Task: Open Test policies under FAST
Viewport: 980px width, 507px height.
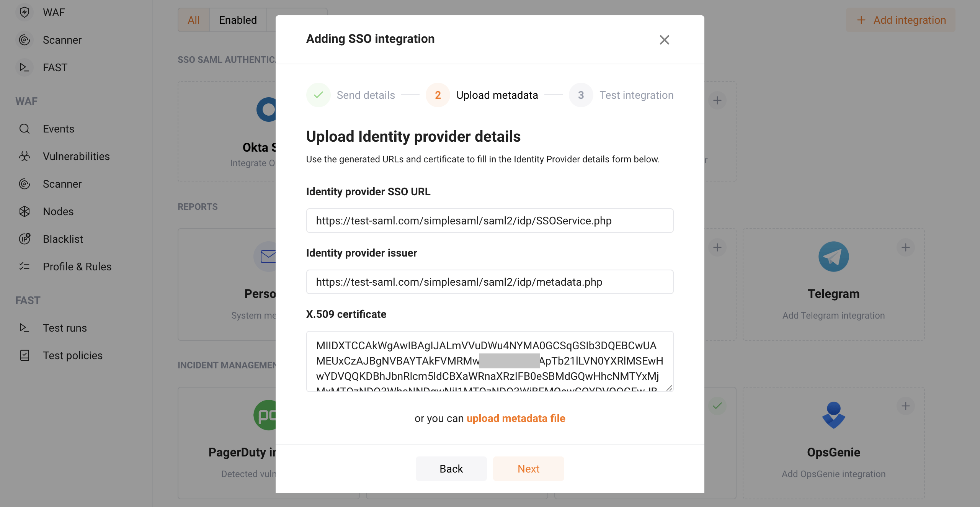Action: (72, 355)
